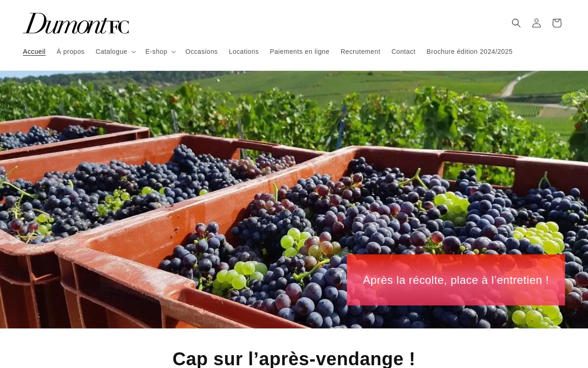Expand the Catalogue dropdown chevron
The width and height of the screenshot is (588, 368).
tap(134, 52)
